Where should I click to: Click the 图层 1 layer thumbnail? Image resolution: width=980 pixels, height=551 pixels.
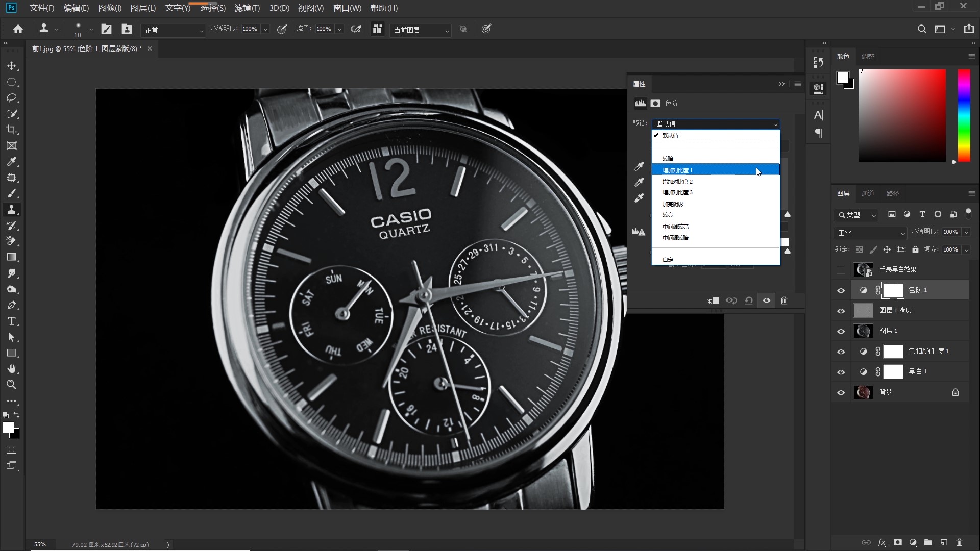coord(863,331)
